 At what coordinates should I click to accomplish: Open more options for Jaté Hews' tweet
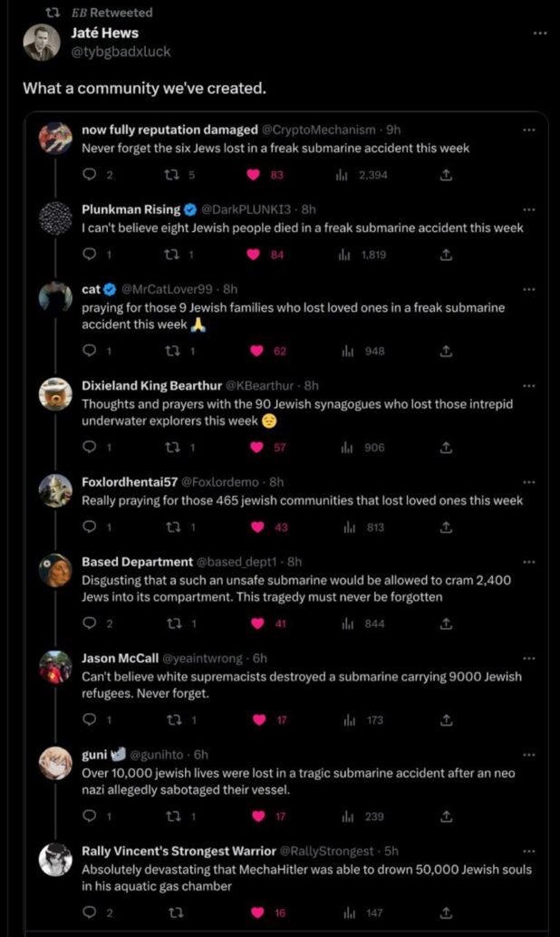click(540, 34)
